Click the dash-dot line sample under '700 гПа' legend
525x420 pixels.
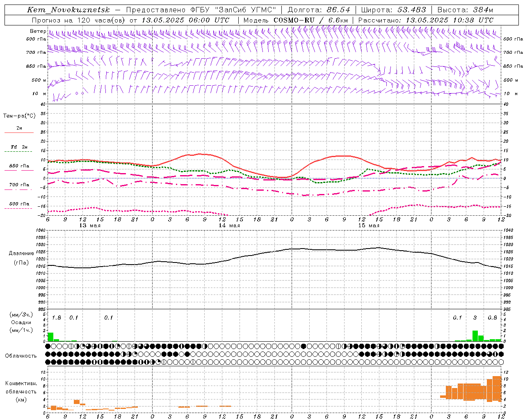pos(18,189)
